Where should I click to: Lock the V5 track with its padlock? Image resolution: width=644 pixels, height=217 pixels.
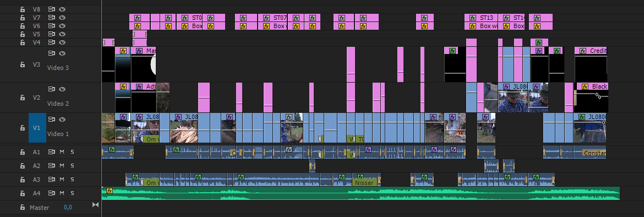(23, 34)
